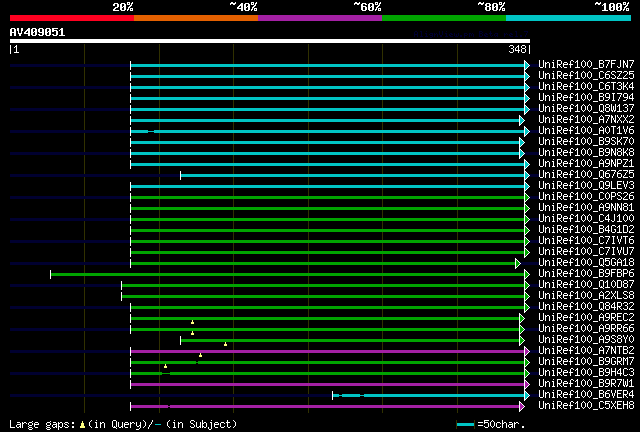Select the UniRef100_B9GRM7 label
640x432 pixels.
[x=586, y=362]
